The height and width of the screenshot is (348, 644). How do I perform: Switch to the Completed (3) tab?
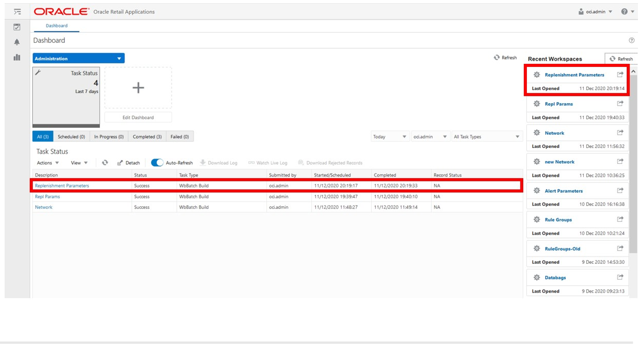coord(147,137)
